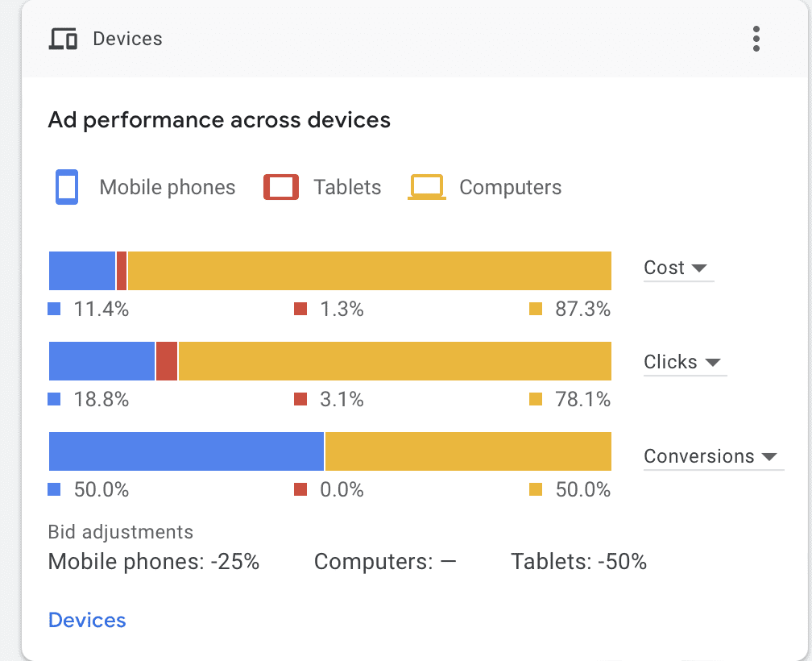The height and width of the screenshot is (661, 812).
Task: Click the red tablet segment in Cost bar
Action: pyautogui.click(x=122, y=271)
